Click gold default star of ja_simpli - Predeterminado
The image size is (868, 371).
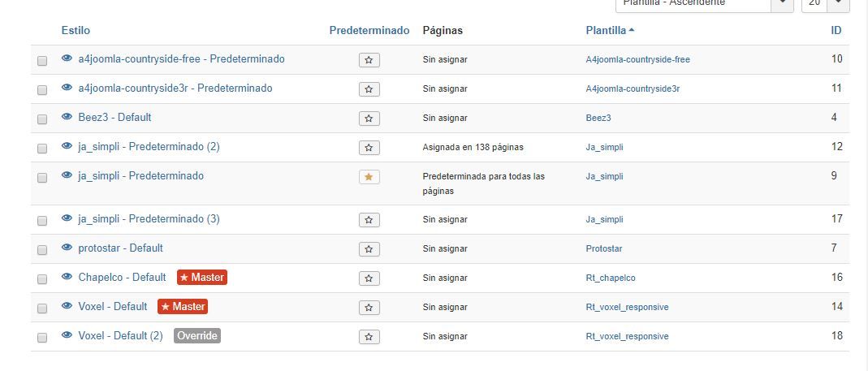(x=369, y=177)
